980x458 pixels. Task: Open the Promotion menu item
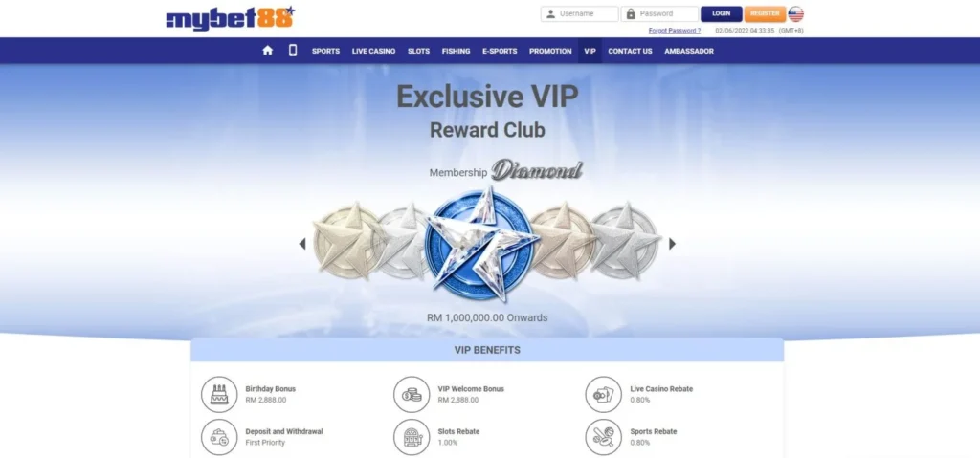coord(550,52)
